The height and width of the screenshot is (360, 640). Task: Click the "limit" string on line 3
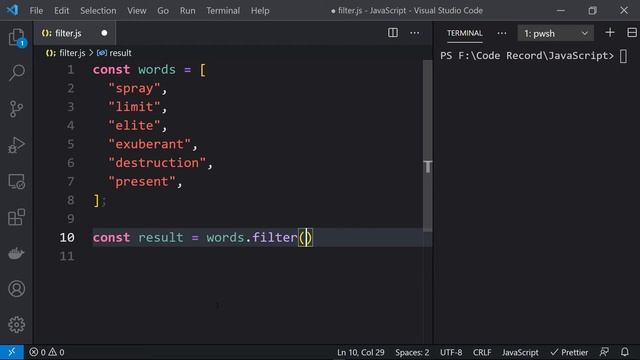tap(134, 107)
